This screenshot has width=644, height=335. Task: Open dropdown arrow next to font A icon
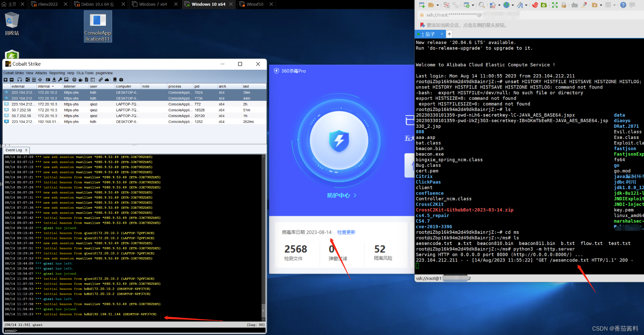(x=526, y=5)
